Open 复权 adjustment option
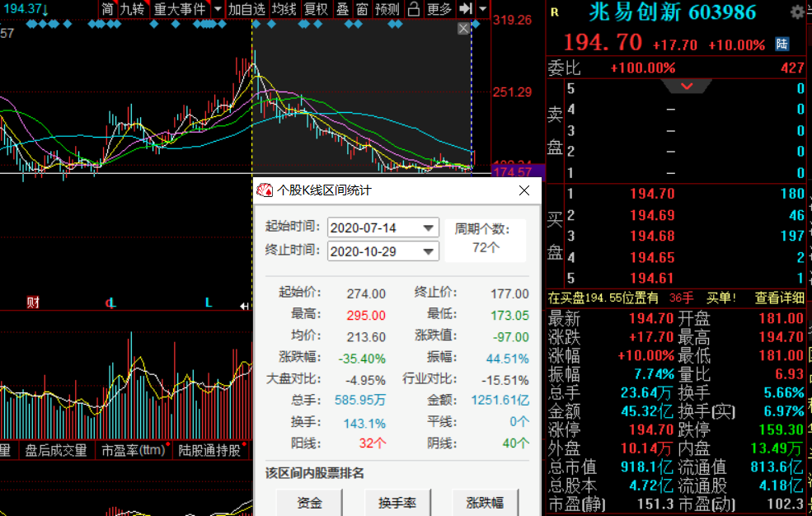 coord(316,9)
